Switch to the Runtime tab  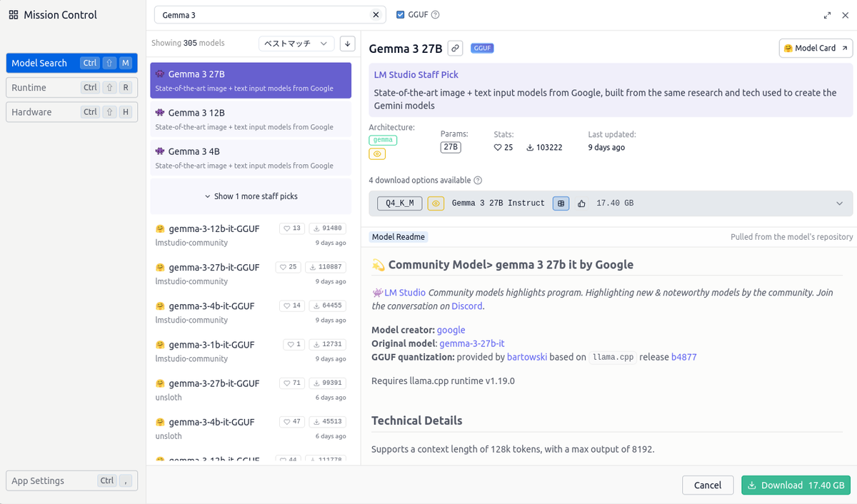[72, 88]
